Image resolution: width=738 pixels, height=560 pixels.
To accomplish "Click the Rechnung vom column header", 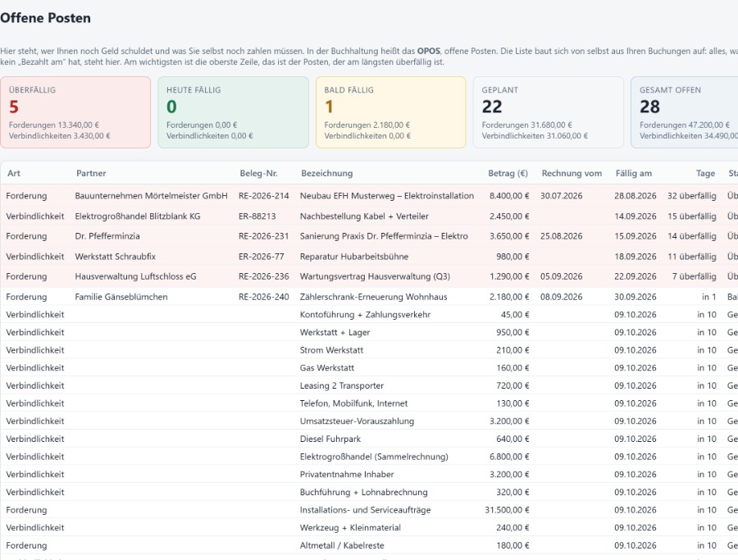I will tap(572, 173).
